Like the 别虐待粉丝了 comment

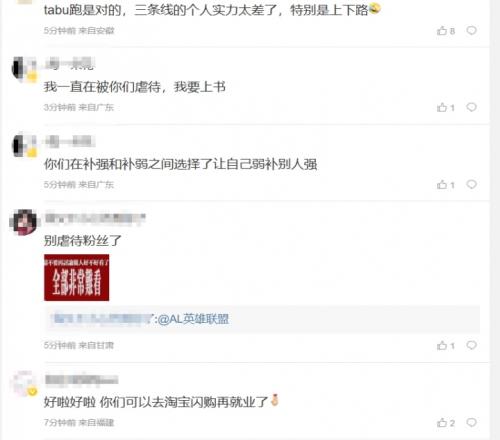click(x=446, y=345)
